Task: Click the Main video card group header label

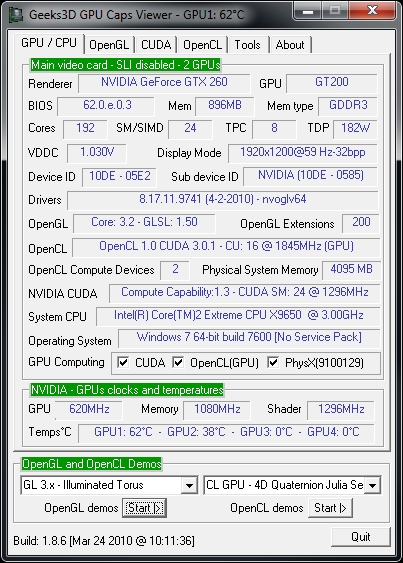Action: [125, 65]
